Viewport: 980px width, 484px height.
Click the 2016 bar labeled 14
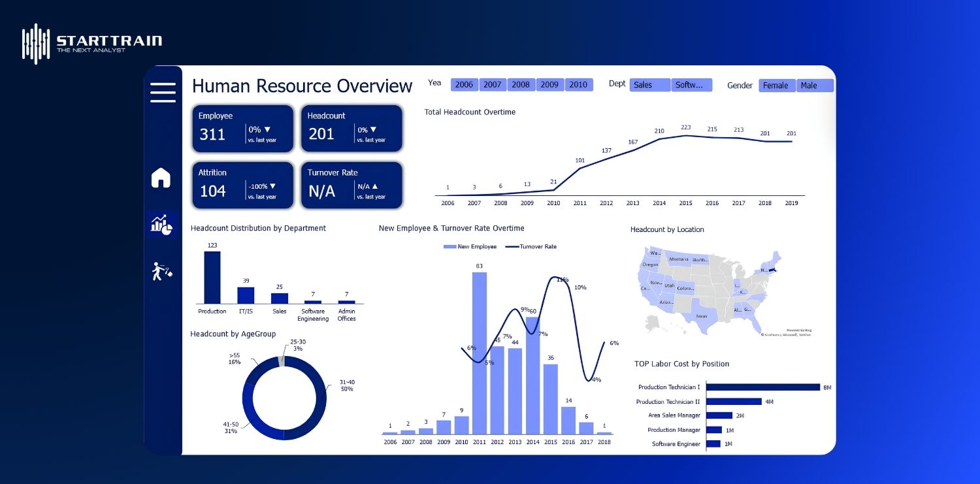point(569,421)
